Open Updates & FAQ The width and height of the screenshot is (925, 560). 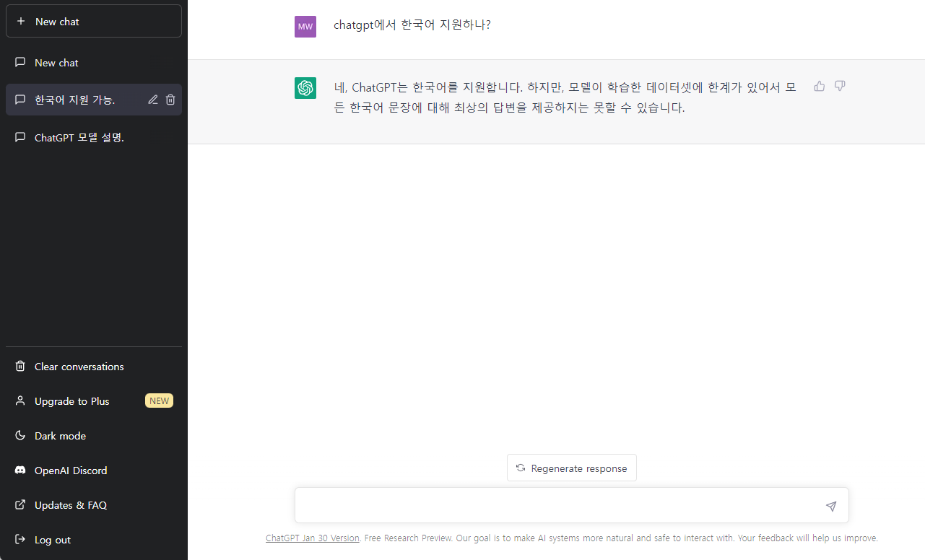pyautogui.click(x=94, y=505)
